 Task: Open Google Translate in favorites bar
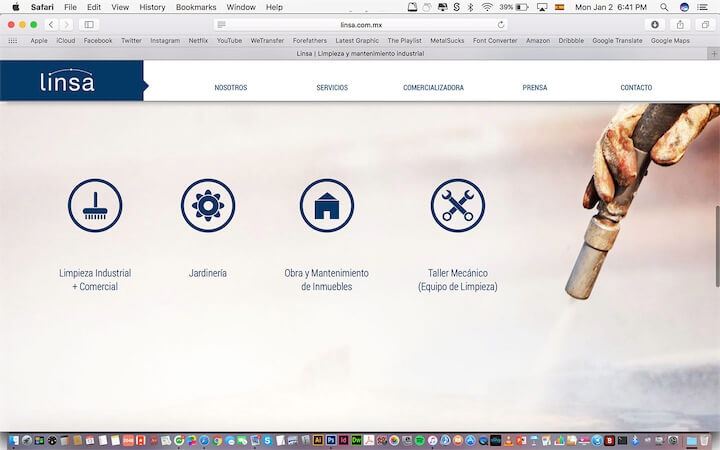pyautogui.click(x=616, y=41)
